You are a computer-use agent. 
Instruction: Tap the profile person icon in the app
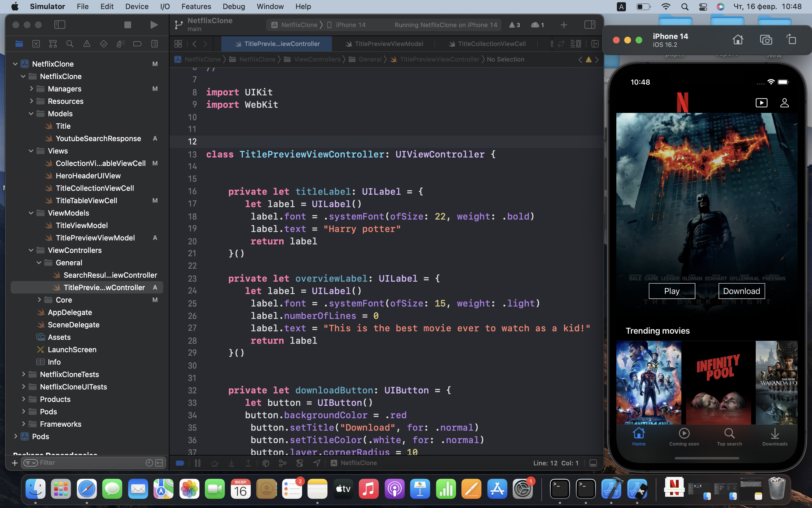pyautogui.click(x=784, y=102)
